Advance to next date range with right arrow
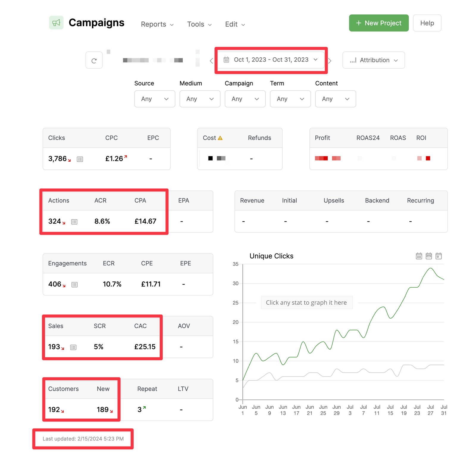Image resolution: width=476 pixels, height=458 pixels. coord(330,61)
